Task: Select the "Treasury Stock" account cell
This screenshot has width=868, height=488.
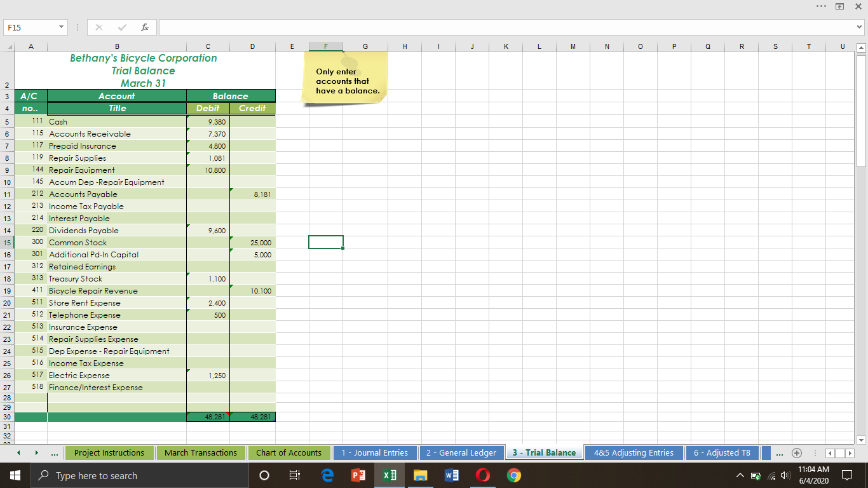Action: coord(117,278)
